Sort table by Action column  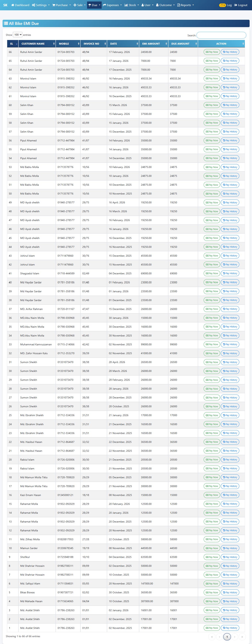[x=221, y=44]
